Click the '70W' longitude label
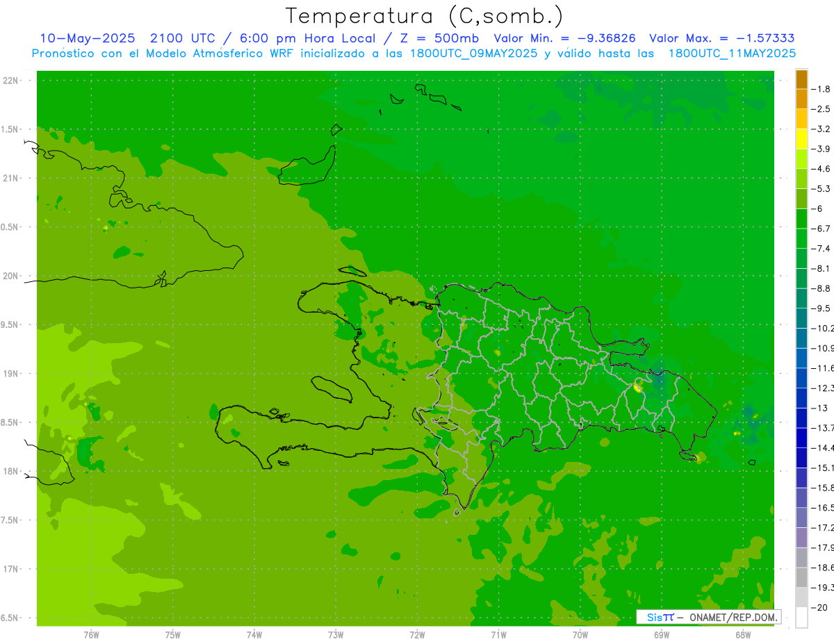Image resolution: width=834 pixels, height=644 pixels. (x=580, y=635)
